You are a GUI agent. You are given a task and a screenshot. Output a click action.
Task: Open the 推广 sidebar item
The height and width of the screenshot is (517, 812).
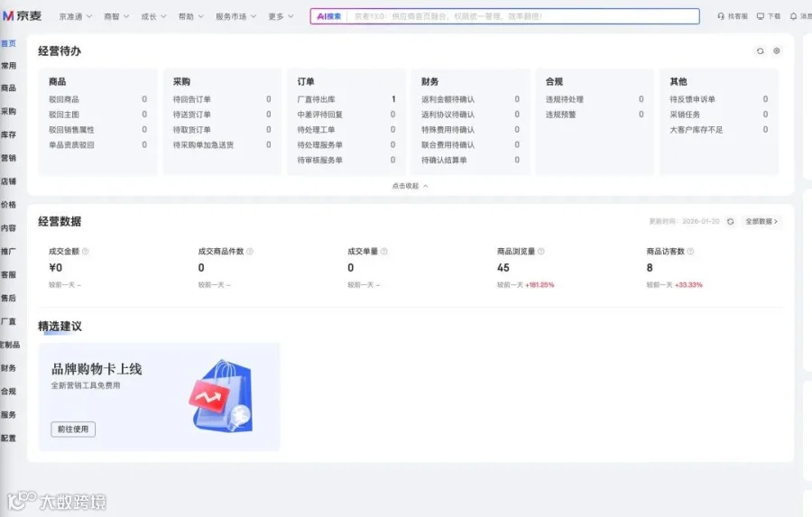(x=8, y=251)
